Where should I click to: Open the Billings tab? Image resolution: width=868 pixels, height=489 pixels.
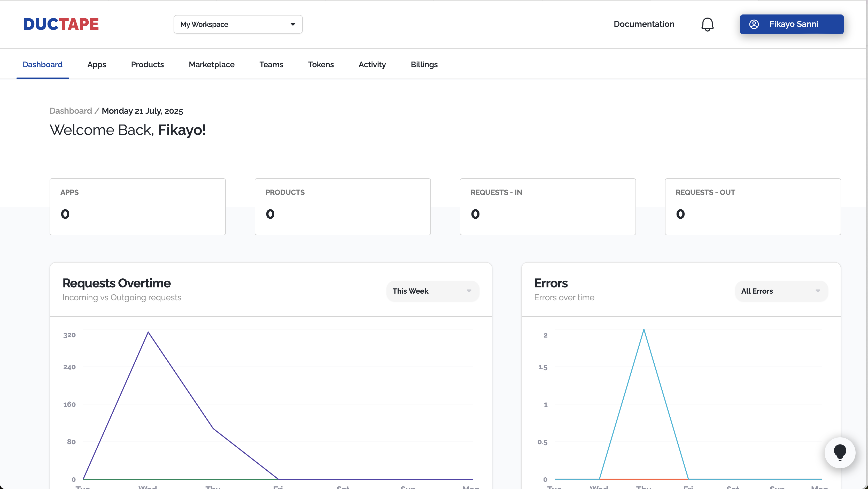pos(424,64)
